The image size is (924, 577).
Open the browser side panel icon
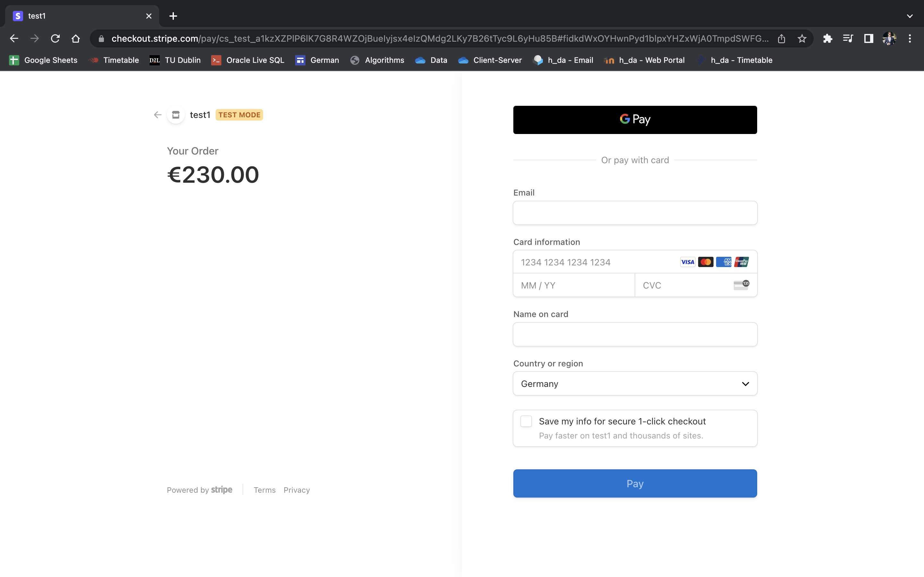[x=868, y=38]
